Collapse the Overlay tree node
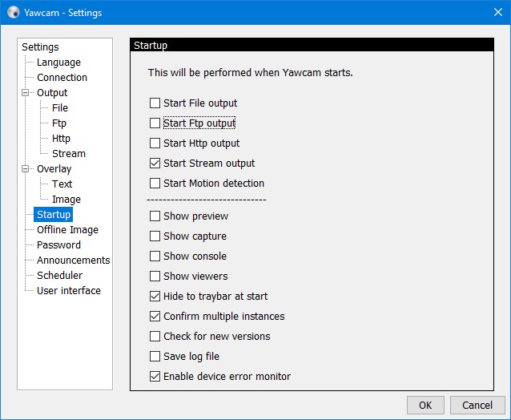511x420 pixels. pos(25,169)
